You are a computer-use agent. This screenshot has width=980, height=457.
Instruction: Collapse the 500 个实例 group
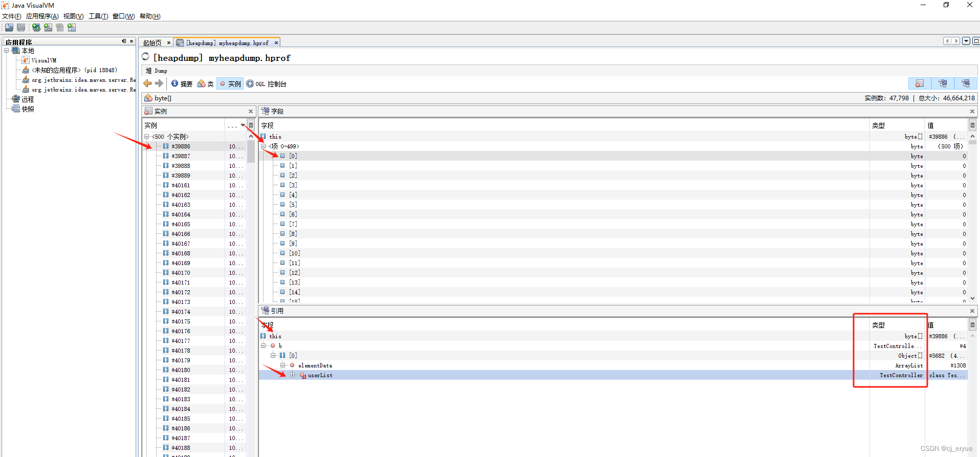pos(147,137)
